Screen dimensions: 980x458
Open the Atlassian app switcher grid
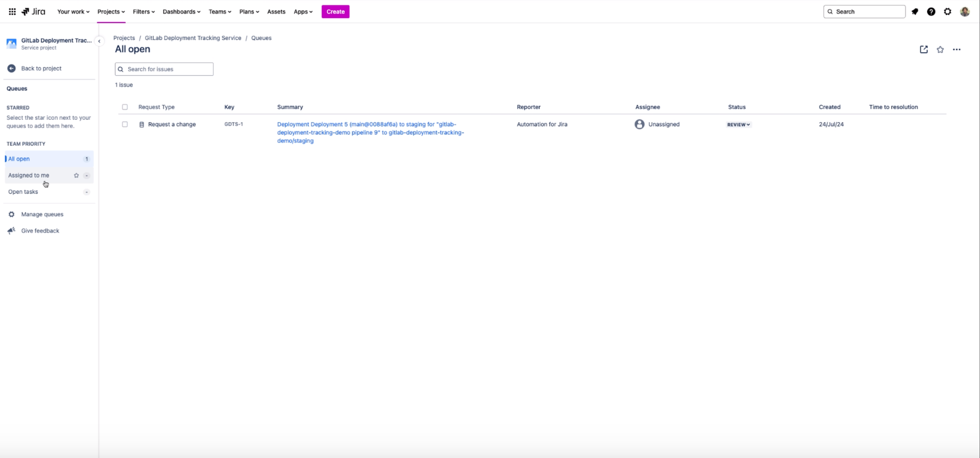point(12,11)
